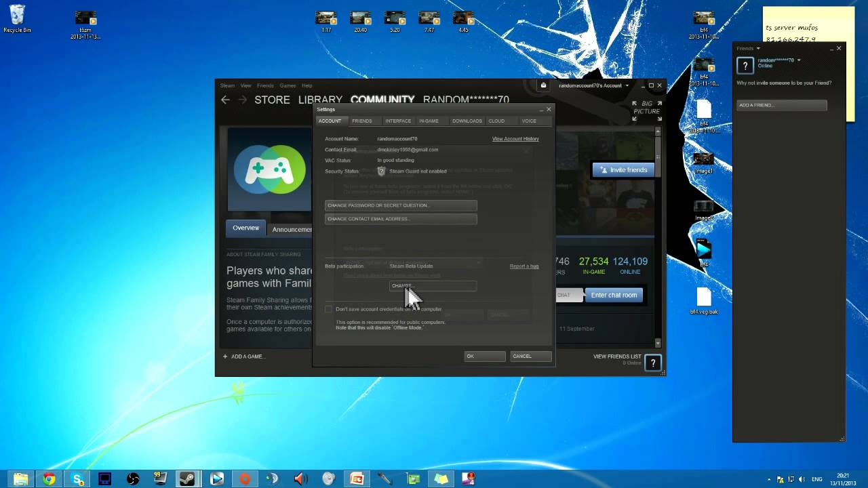Click Enter chat room
Viewport: 868px width, 488px height.
point(614,295)
